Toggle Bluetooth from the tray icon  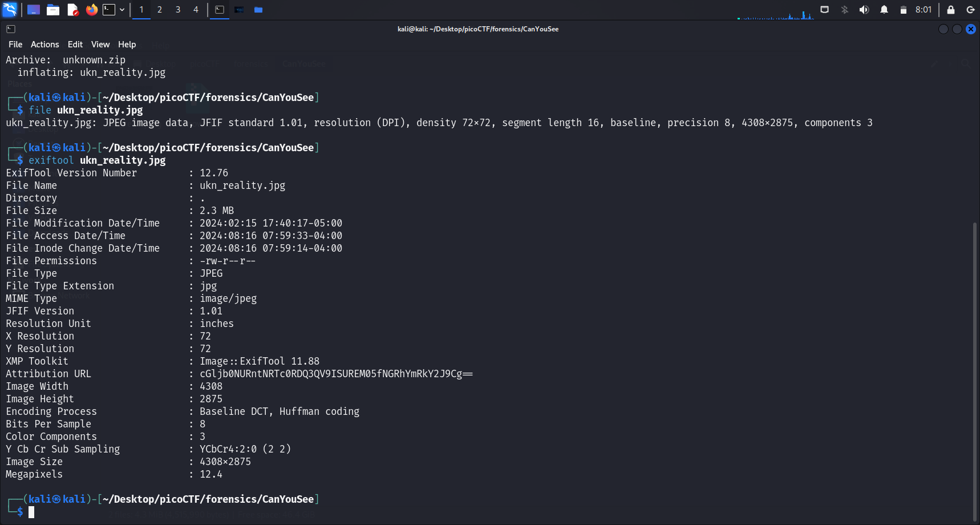click(x=844, y=10)
